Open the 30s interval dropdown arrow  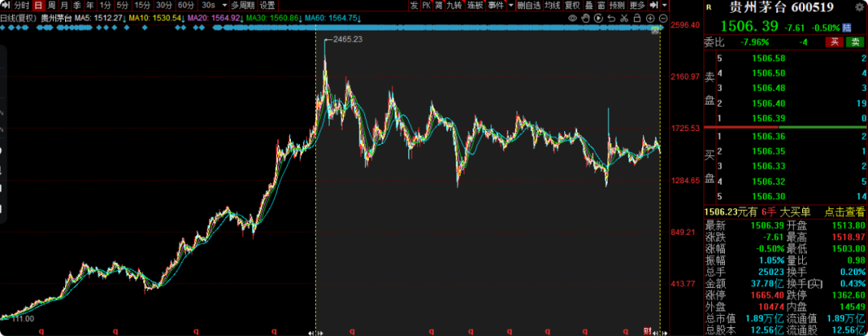tap(223, 6)
